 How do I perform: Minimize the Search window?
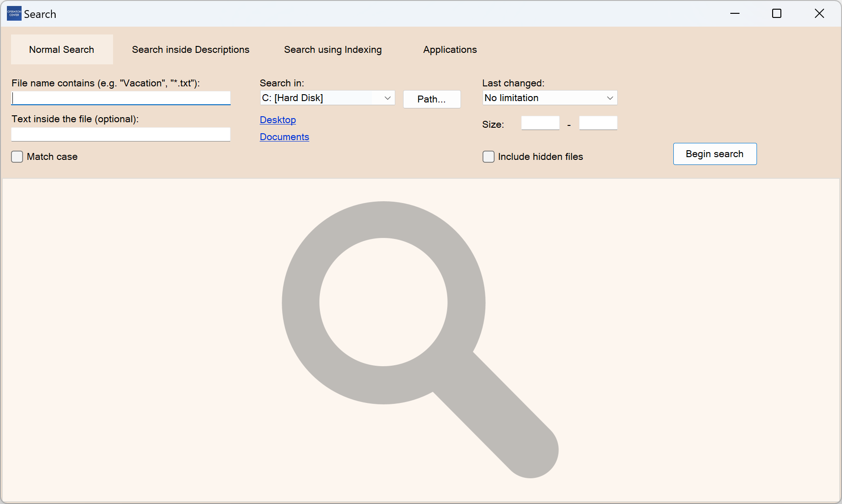(735, 14)
